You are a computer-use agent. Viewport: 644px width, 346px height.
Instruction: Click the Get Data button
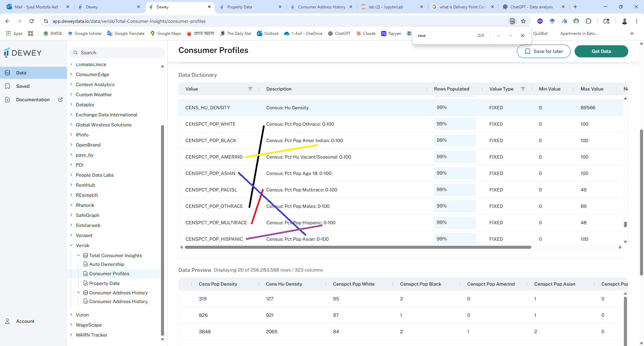pos(601,51)
